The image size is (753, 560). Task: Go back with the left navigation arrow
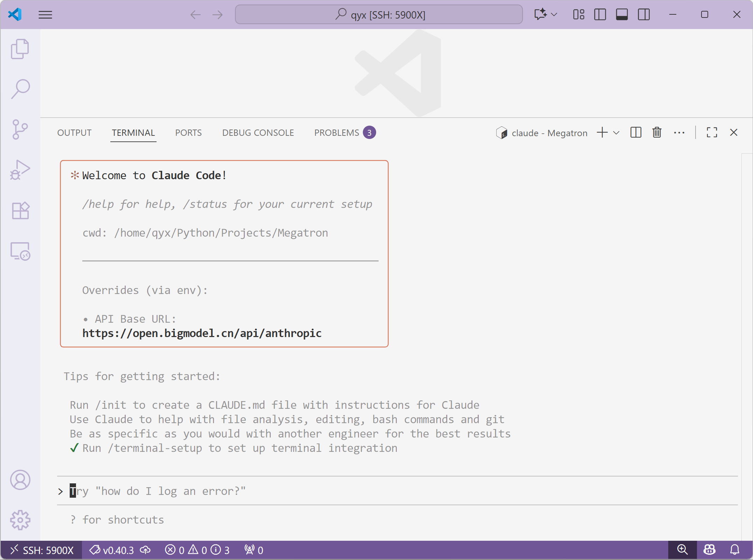(x=195, y=15)
